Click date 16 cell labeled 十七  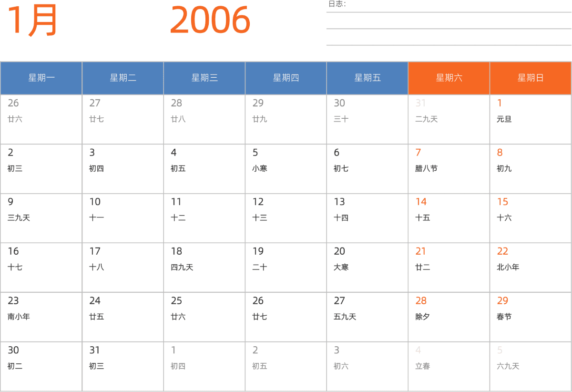click(x=41, y=268)
